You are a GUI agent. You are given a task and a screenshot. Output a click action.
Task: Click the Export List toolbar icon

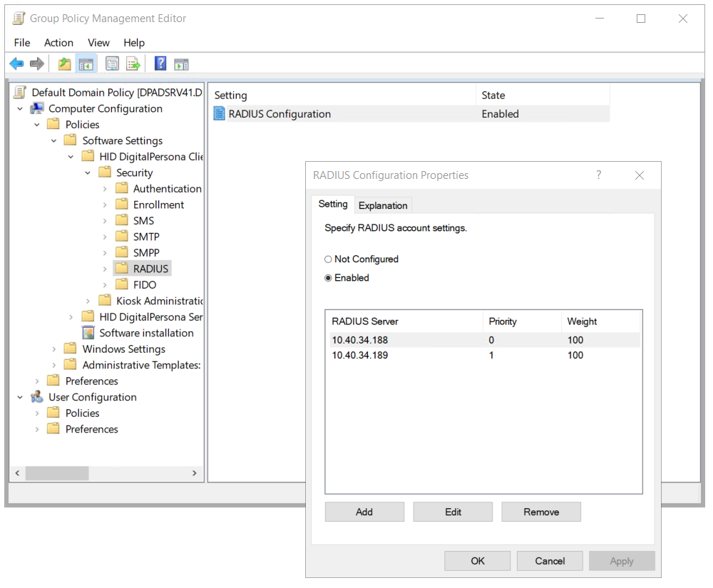click(x=133, y=64)
